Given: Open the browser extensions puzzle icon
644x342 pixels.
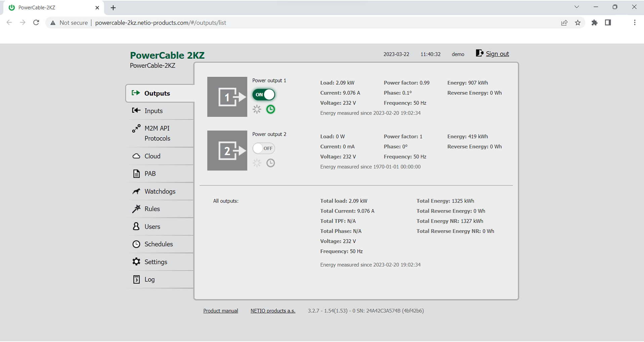Looking at the screenshot, I should coord(595,23).
